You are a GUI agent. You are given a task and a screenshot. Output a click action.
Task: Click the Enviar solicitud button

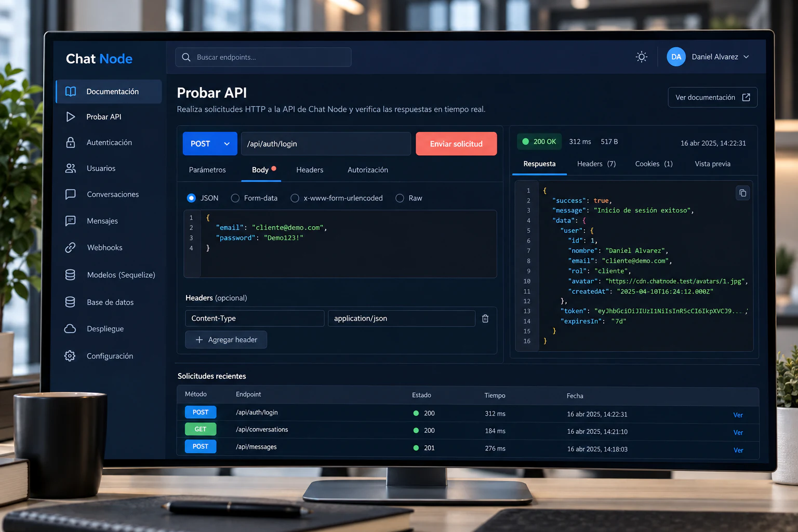click(x=456, y=144)
